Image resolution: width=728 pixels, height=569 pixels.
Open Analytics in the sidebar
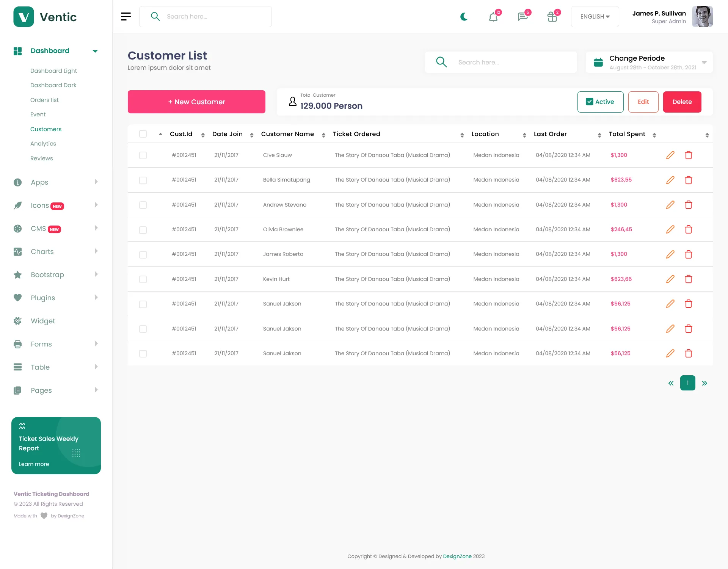pyautogui.click(x=43, y=144)
